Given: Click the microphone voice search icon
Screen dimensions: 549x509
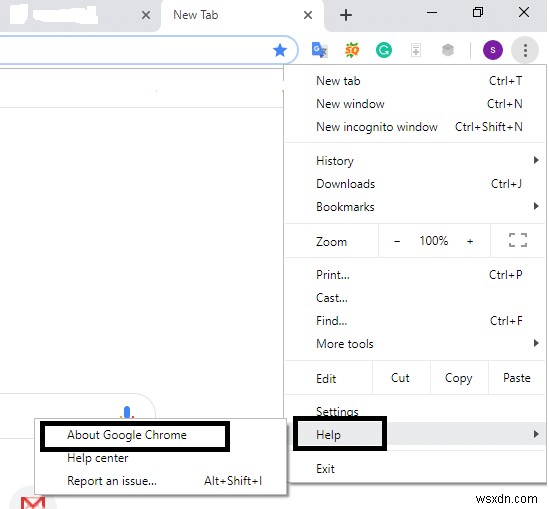Looking at the screenshot, I should pyautogui.click(x=127, y=412).
